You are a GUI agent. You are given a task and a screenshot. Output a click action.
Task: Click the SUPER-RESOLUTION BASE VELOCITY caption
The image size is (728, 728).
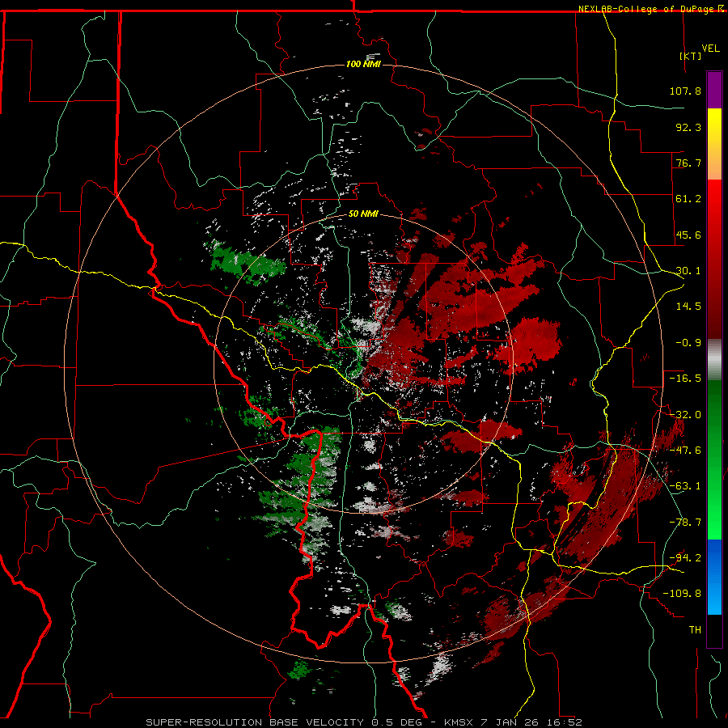255,722
